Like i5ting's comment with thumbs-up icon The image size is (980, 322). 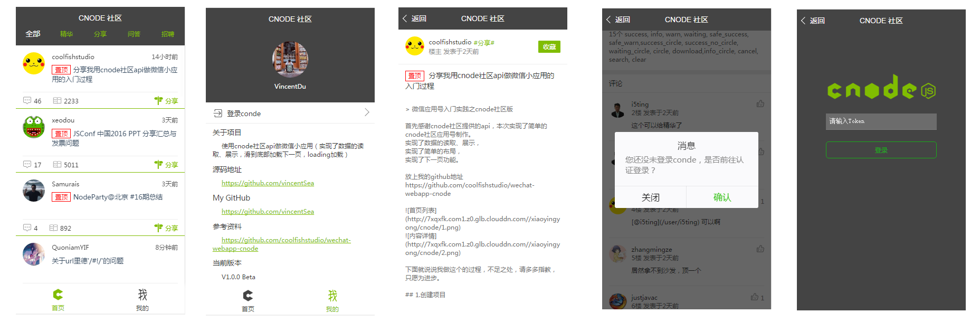[x=760, y=103]
